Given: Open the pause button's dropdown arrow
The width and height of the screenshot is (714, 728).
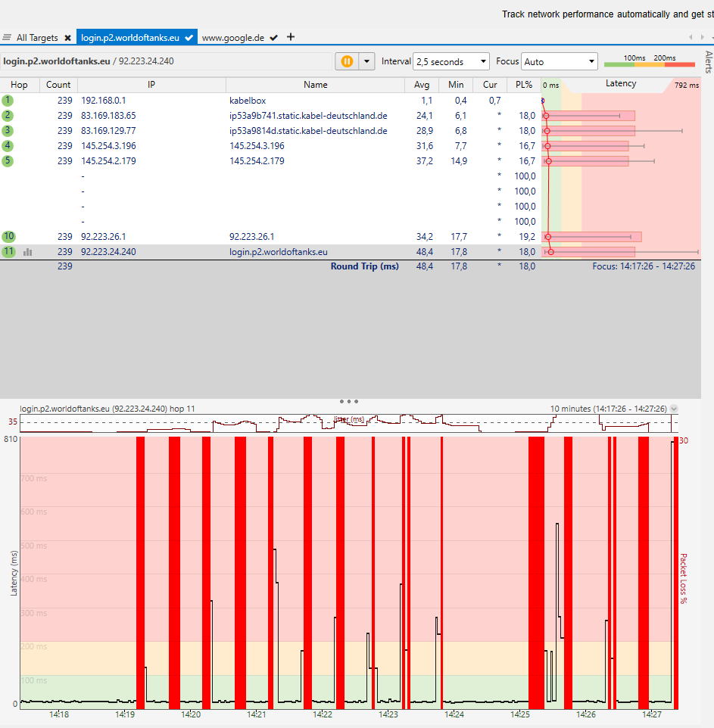Looking at the screenshot, I should [x=366, y=61].
